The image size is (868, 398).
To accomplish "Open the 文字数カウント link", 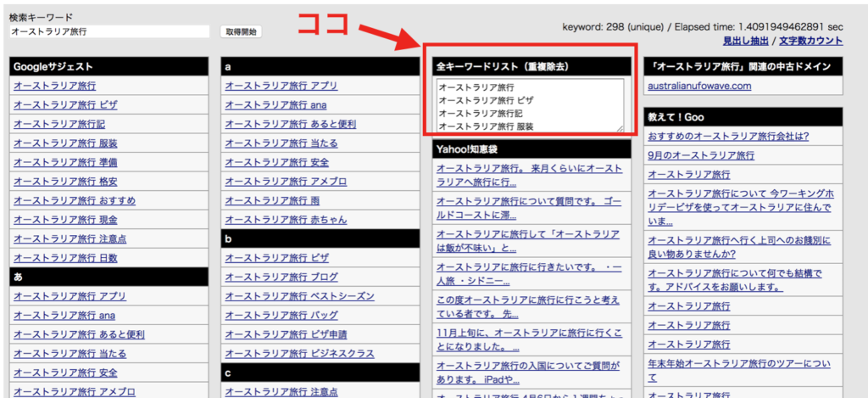I will (811, 41).
